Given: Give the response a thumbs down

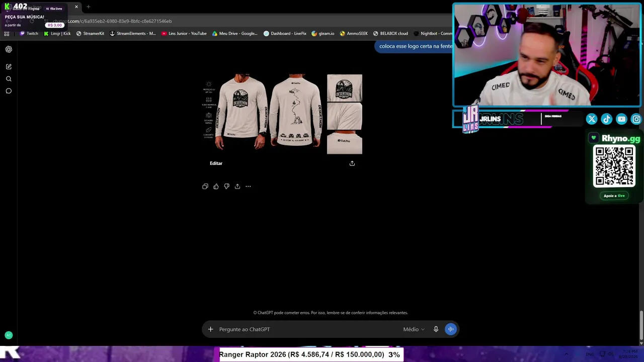Looking at the screenshot, I should [x=227, y=187].
